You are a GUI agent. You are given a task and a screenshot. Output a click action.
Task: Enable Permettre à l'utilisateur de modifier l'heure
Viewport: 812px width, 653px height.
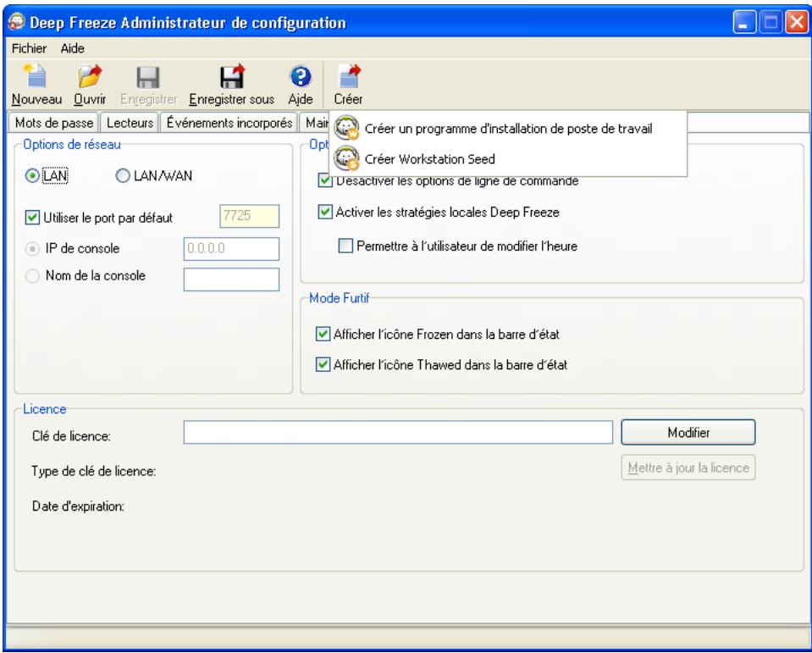pos(345,246)
